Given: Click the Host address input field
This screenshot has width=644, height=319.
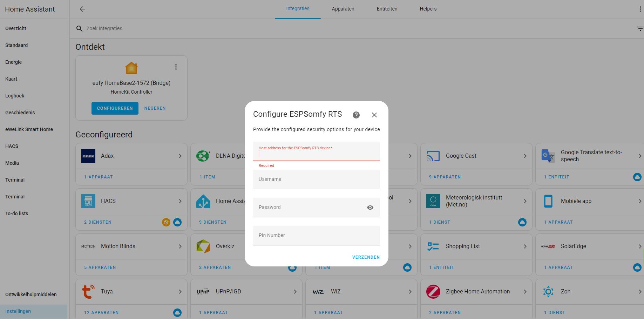Looking at the screenshot, I should tap(316, 153).
